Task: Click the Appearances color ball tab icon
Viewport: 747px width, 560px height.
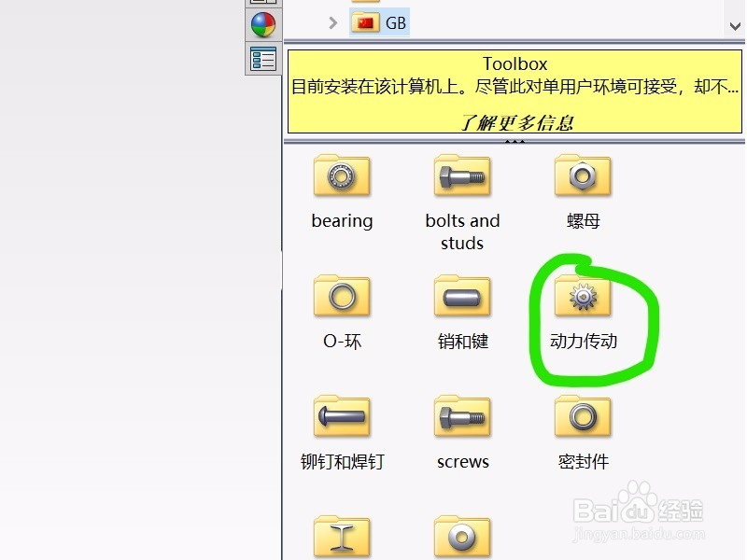Action: (x=263, y=25)
